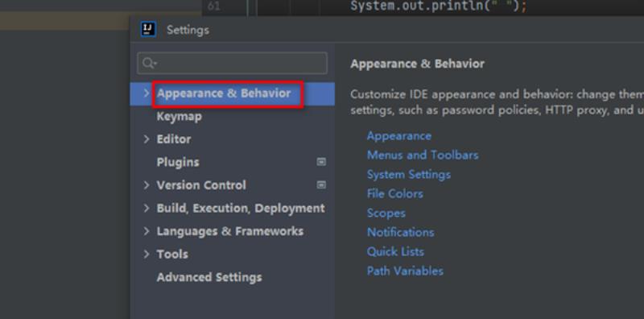The image size is (644, 319).
Task: Expand the Editor settings node
Action: [147, 139]
